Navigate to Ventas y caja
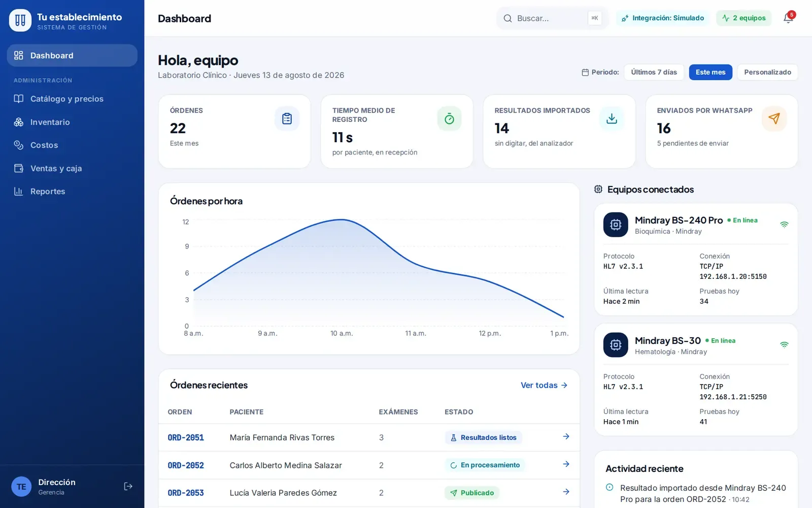 tap(72, 168)
